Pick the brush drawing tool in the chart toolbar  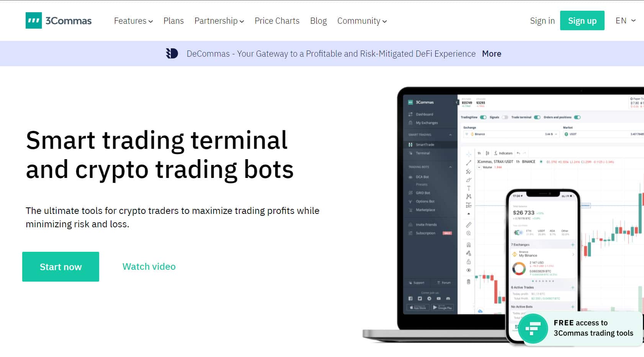click(x=469, y=180)
